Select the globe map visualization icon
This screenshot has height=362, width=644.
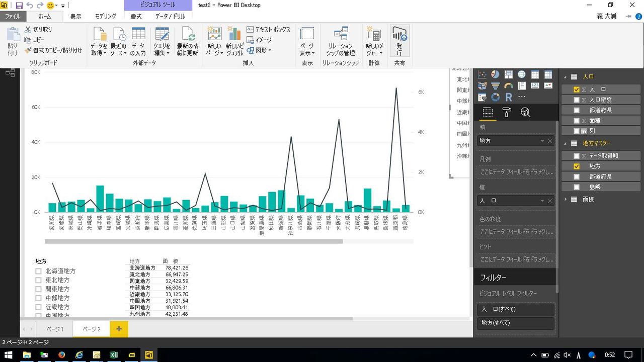522,74
